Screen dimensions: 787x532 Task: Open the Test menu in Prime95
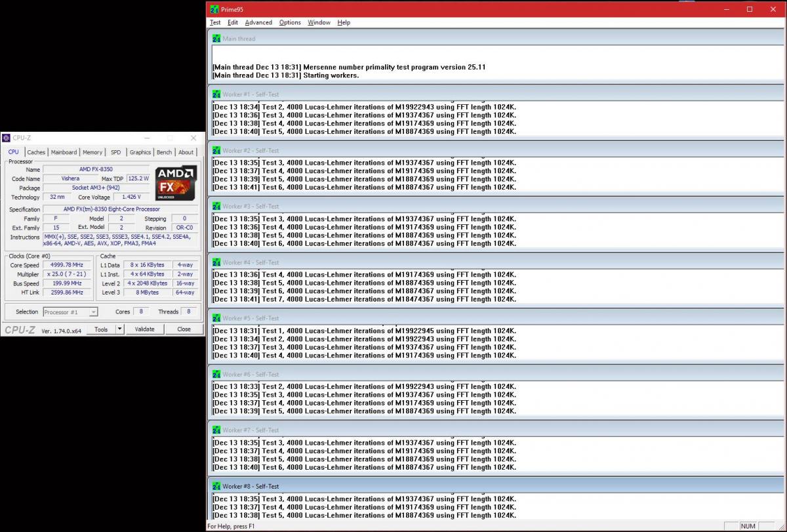pos(215,22)
